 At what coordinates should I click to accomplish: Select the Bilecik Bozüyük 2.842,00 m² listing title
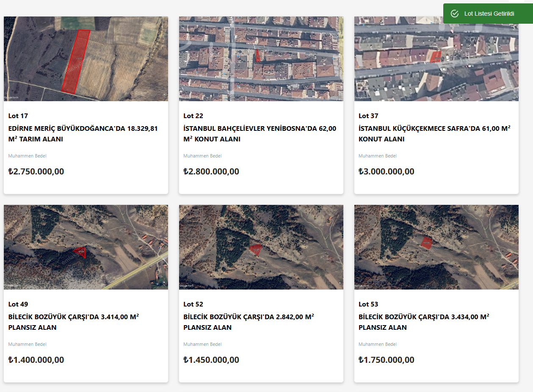pyautogui.click(x=249, y=322)
